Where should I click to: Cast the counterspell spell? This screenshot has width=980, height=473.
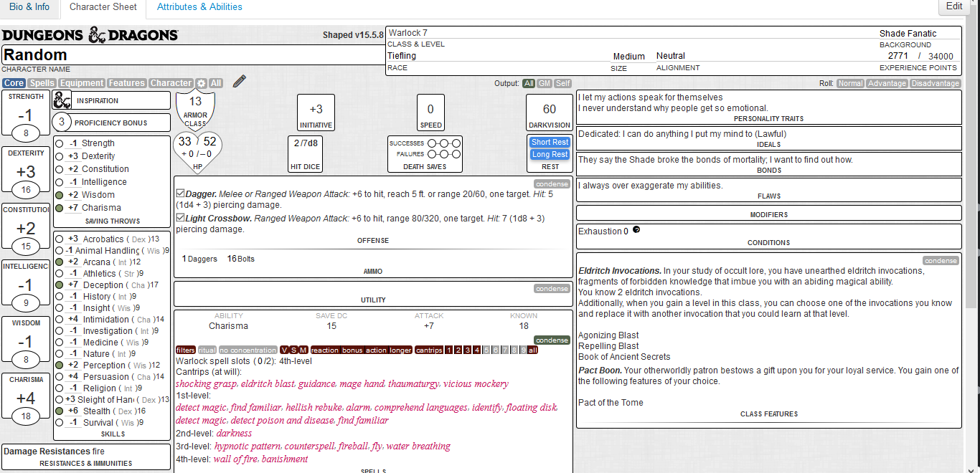pyautogui.click(x=310, y=446)
